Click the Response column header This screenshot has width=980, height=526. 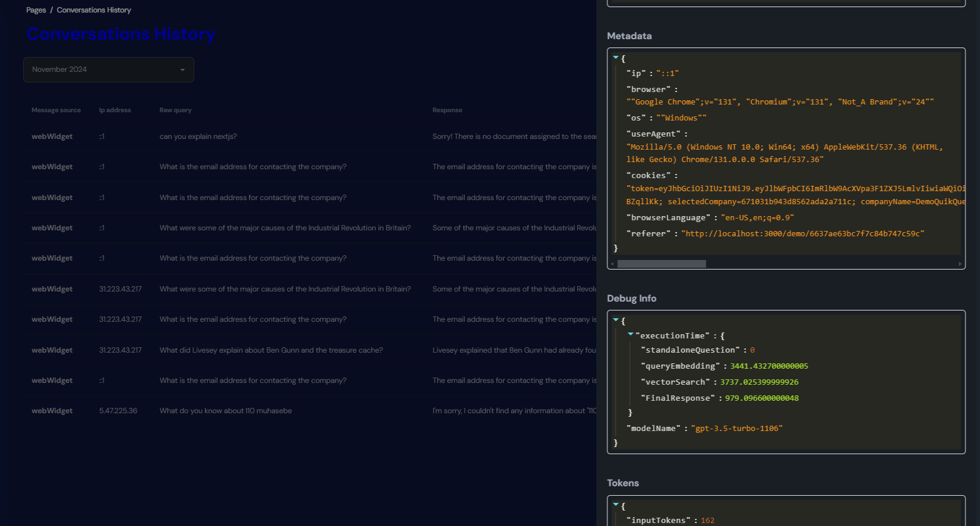pyautogui.click(x=447, y=110)
